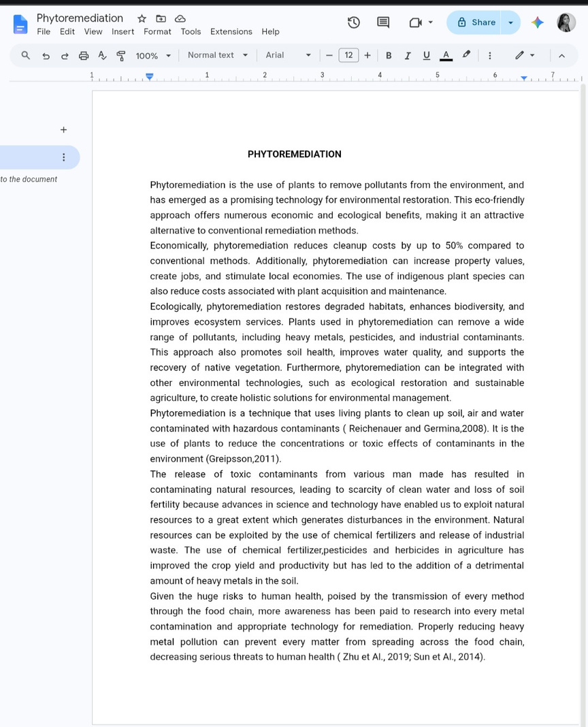Viewport: 588px width, 727px height.
Task: Open tab options three-dot menu in sidebar
Action: [x=63, y=157]
